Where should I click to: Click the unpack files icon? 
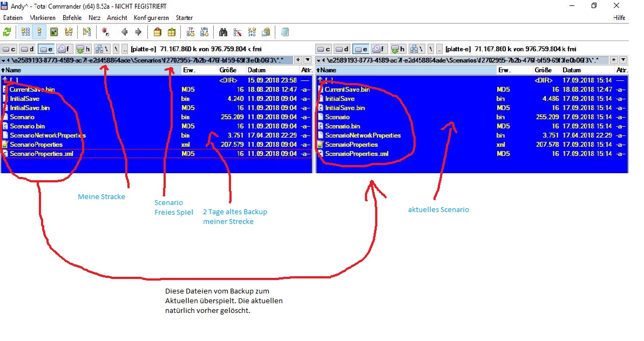172,32
